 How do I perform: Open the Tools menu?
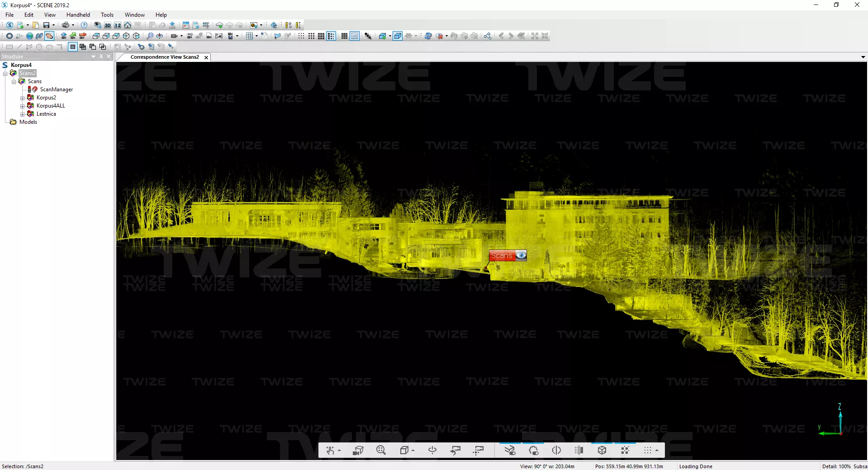point(107,15)
